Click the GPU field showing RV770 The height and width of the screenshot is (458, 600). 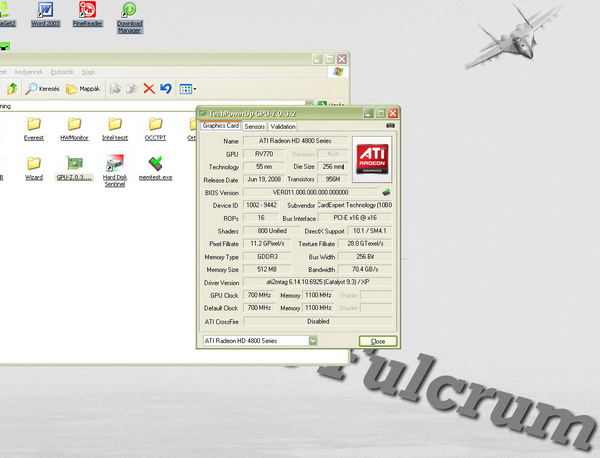pyautogui.click(x=264, y=154)
